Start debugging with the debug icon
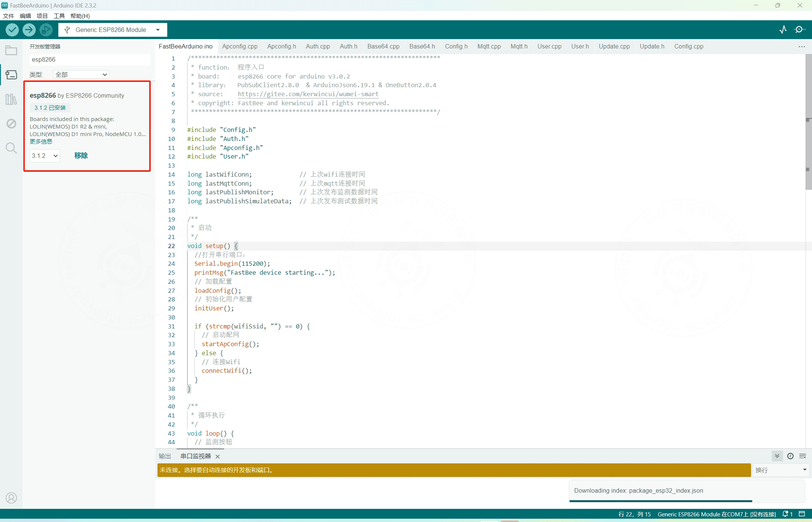Viewport: 812px width, 522px height. click(x=46, y=30)
